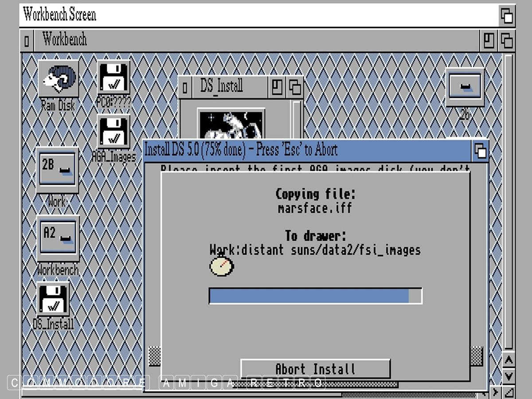Image resolution: width=532 pixels, height=399 pixels.
Task: Click the Install DS 5.0 window depth gadget
Action: click(x=480, y=151)
